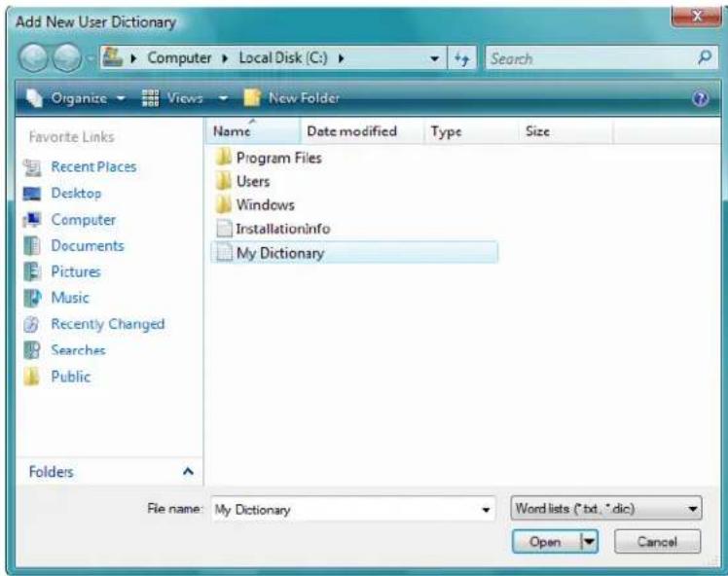Screen dimensions: 728x576
Task: Open the Views menu button
Action: point(172,98)
